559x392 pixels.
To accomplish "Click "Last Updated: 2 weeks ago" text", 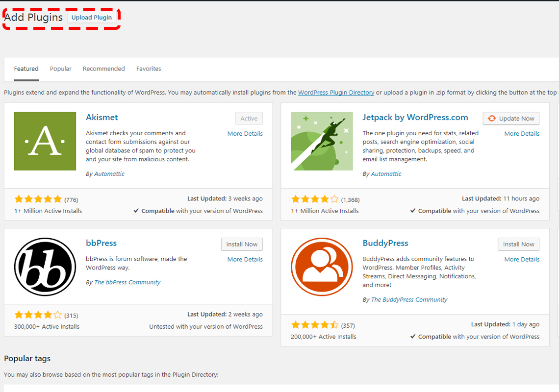I will [225, 314].
